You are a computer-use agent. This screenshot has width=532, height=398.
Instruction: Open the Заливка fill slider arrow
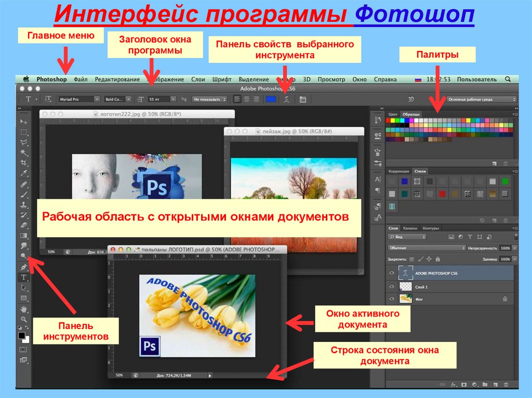[x=515, y=259]
